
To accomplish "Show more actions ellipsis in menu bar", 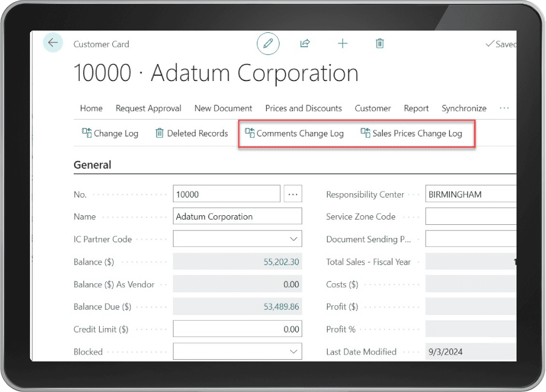I will [504, 108].
